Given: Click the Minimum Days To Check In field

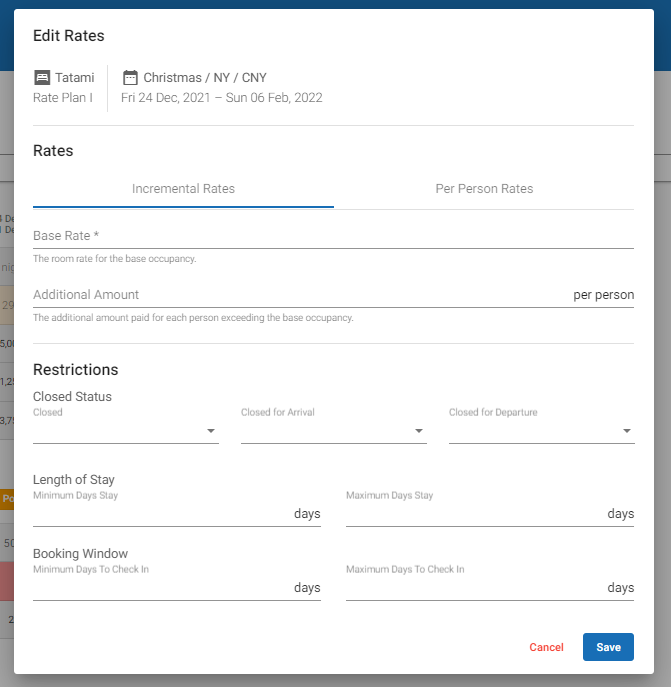Looking at the screenshot, I should (162, 588).
